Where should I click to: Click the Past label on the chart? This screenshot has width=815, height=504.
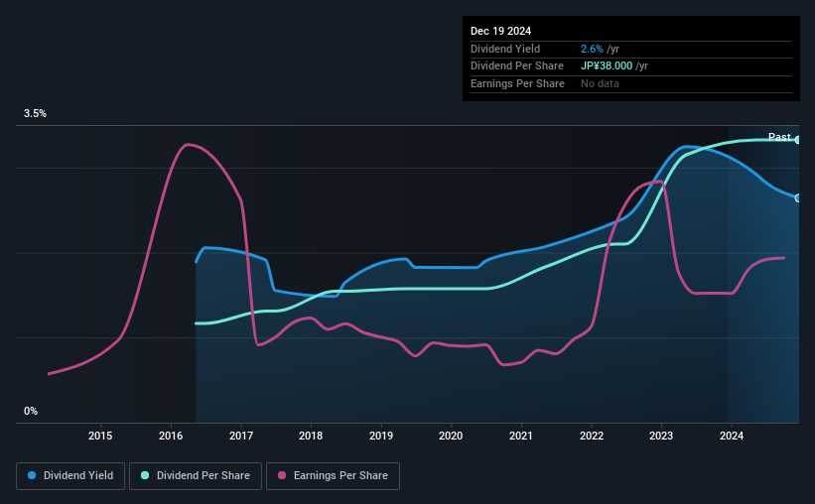click(x=779, y=137)
